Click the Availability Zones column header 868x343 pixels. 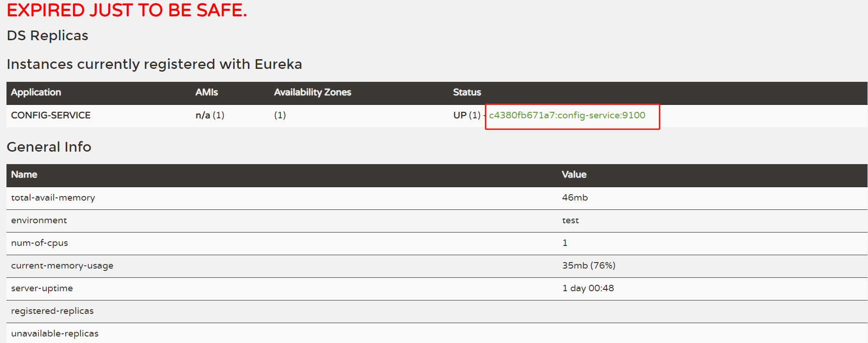(x=312, y=92)
